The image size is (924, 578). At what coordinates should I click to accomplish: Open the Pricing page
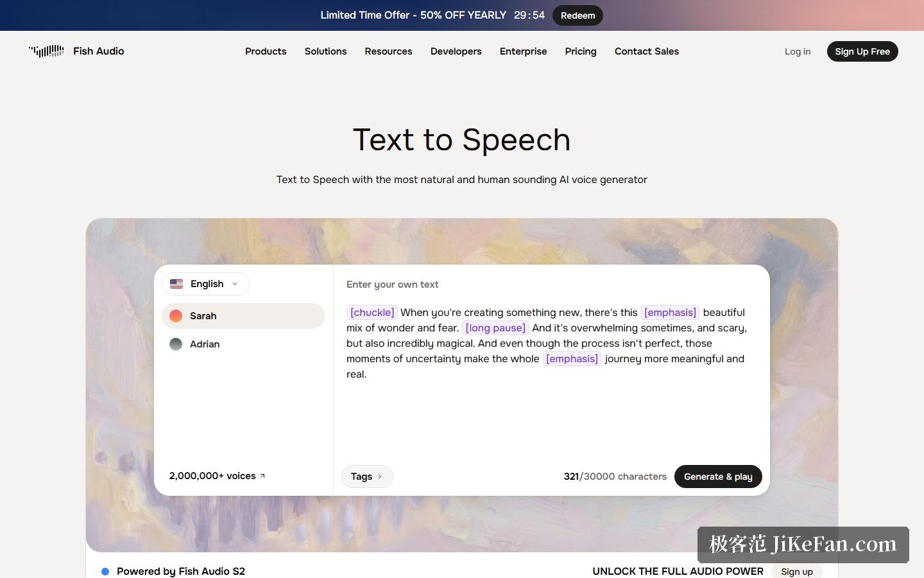[x=581, y=51]
